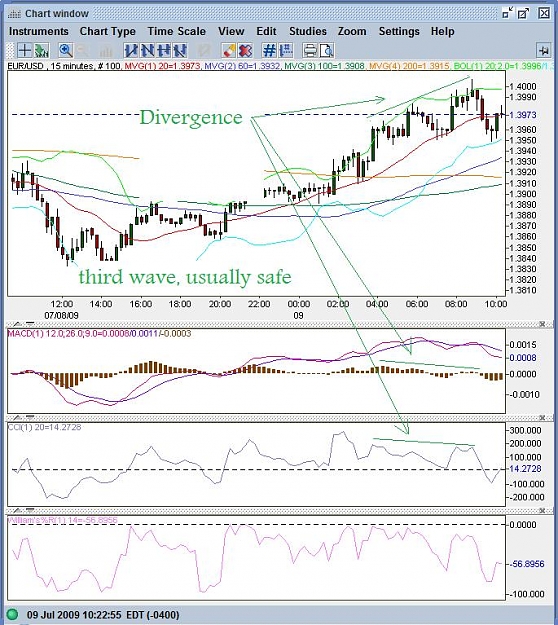Image resolution: width=558 pixels, height=625 pixels.
Task: Toggle the chart grid hash icon
Action: click(x=269, y=51)
